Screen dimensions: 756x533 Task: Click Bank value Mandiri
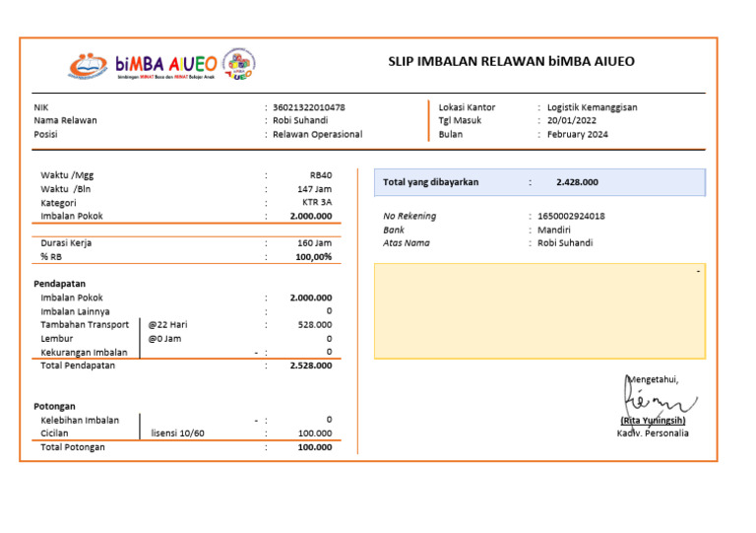click(553, 231)
